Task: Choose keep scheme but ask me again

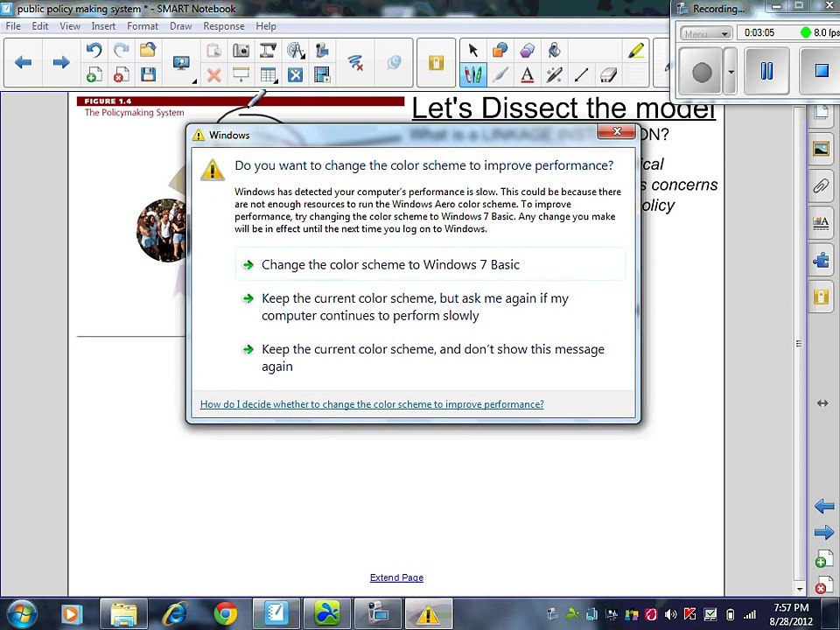Action: (430, 307)
